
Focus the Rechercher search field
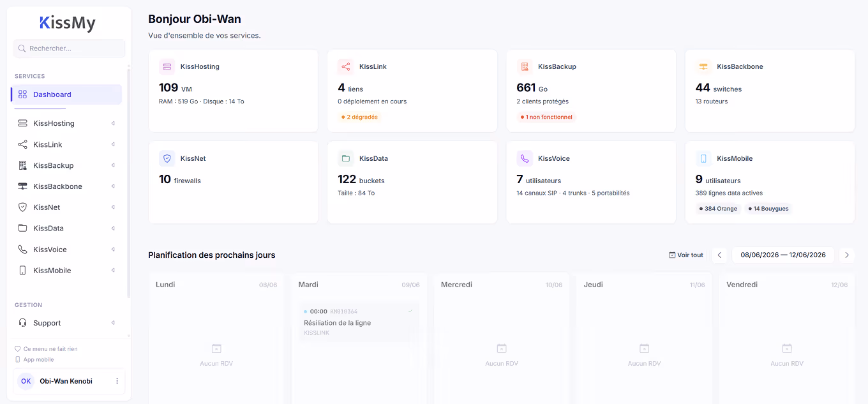[69, 49]
